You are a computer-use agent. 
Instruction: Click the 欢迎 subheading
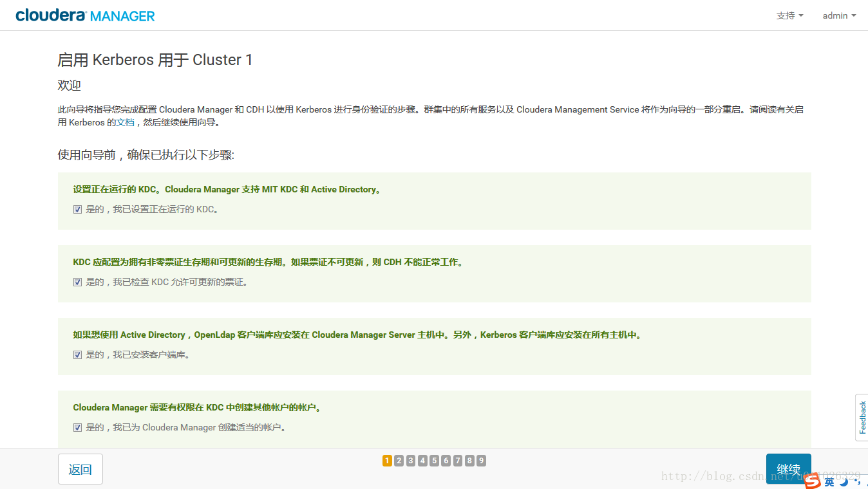pos(70,86)
